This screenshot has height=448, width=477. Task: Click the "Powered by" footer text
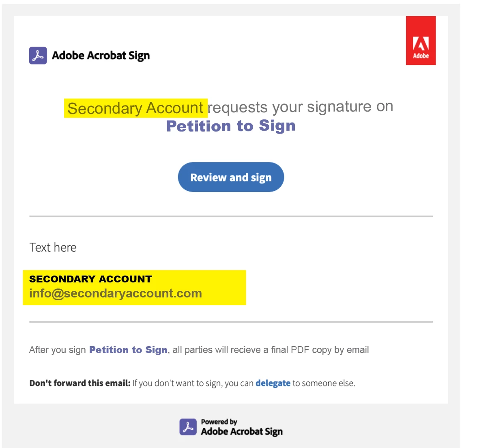point(219,422)
